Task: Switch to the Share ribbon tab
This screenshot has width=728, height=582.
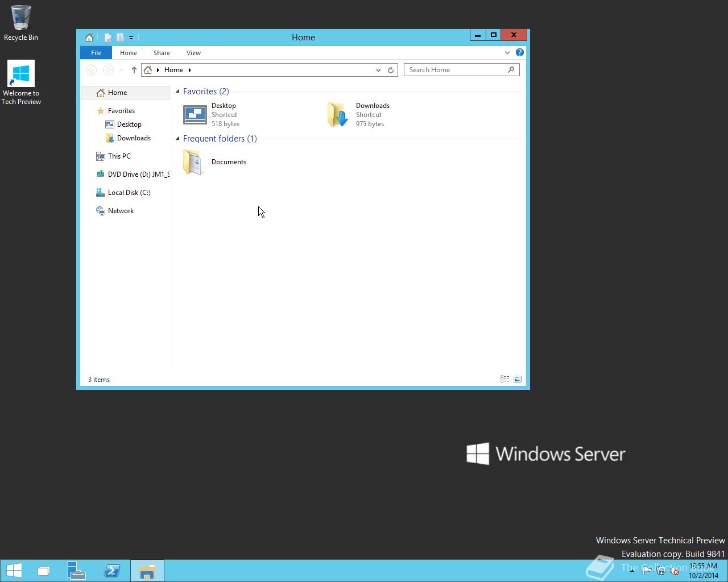Action: (162, 53)
